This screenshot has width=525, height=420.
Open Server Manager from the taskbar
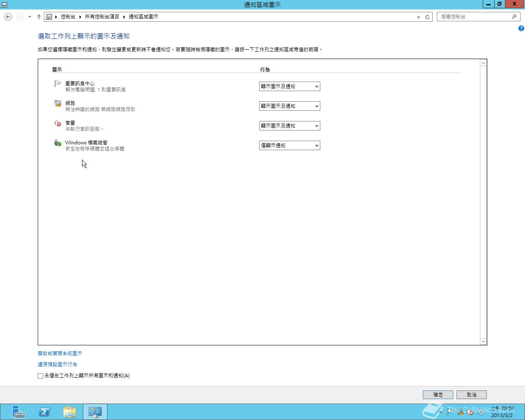[18, 412]
